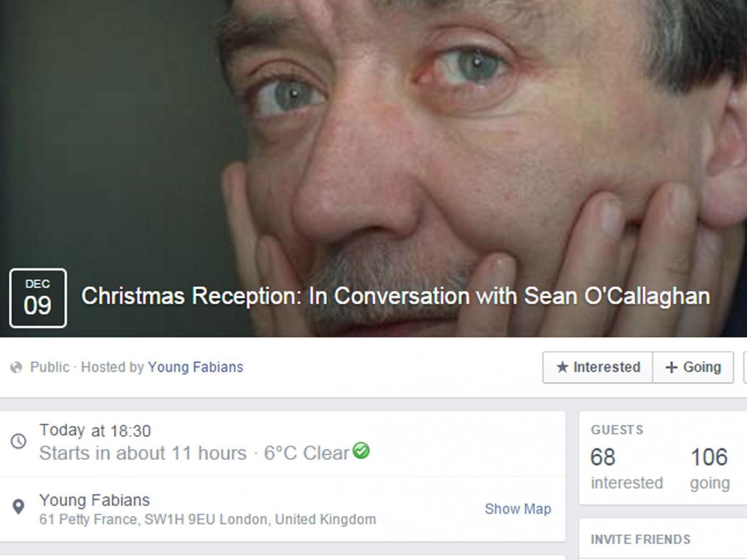Click the green checkmark after Clear
Screen dimensions: 747x560
[x=361, y=451]
